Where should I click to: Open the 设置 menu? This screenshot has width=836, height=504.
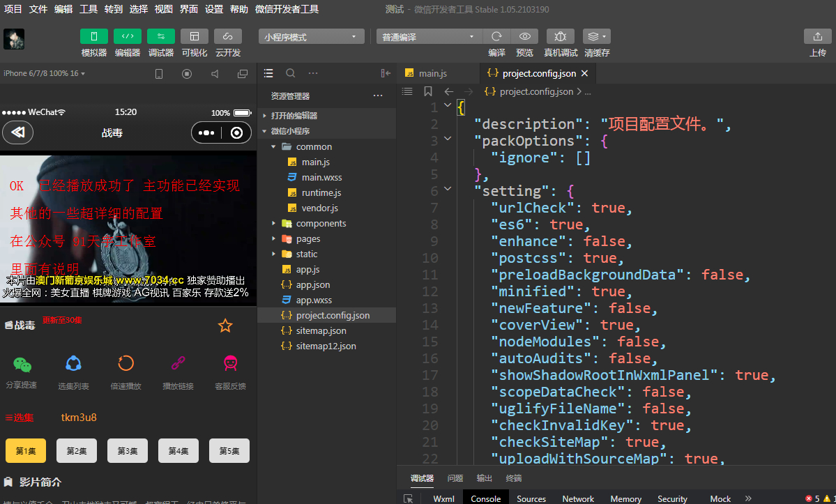(x=214, y=9)
